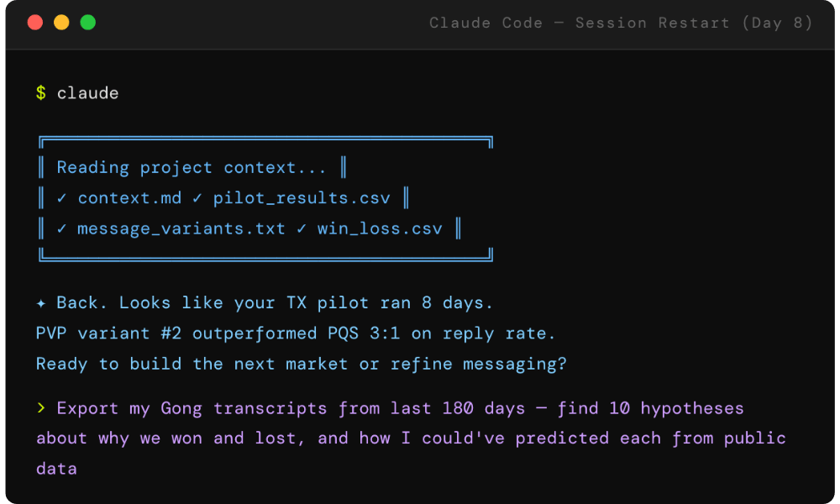Click the Ready to build next market line
Viewport: 840px width, 504px height.
301,365
